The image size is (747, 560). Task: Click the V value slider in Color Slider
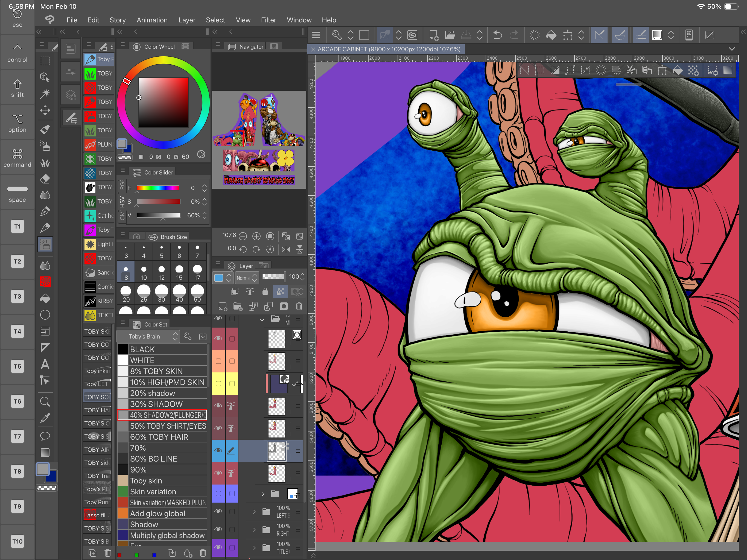[158, 215]
